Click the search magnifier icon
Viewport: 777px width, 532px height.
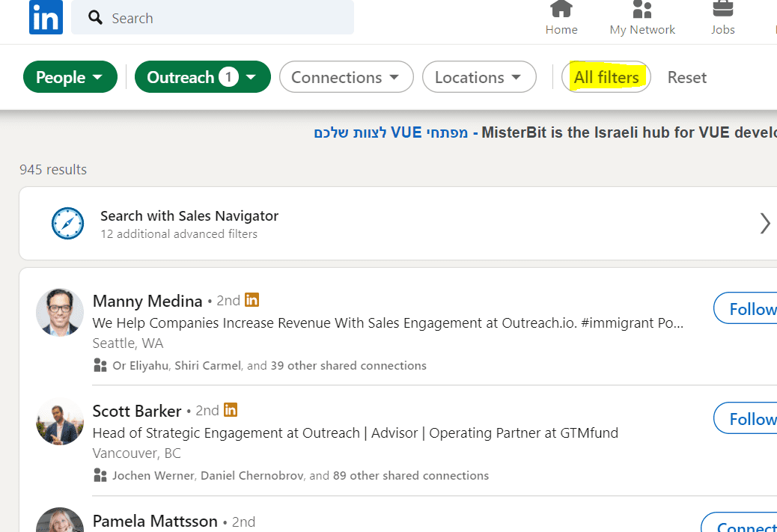coord(95,18)
